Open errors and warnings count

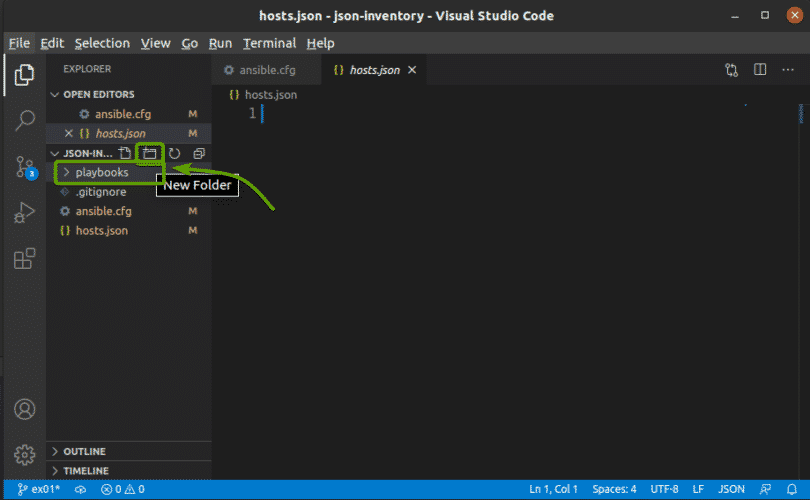tap(123, 489)
